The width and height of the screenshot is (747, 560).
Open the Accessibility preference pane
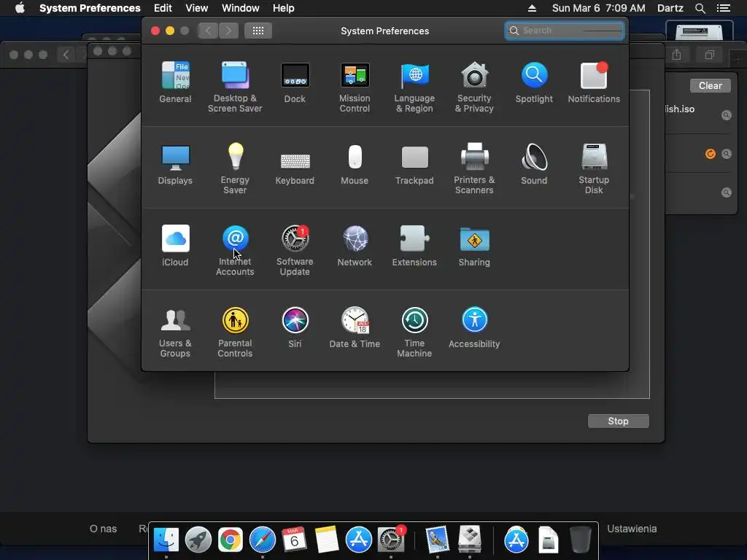tap(474, 327)
